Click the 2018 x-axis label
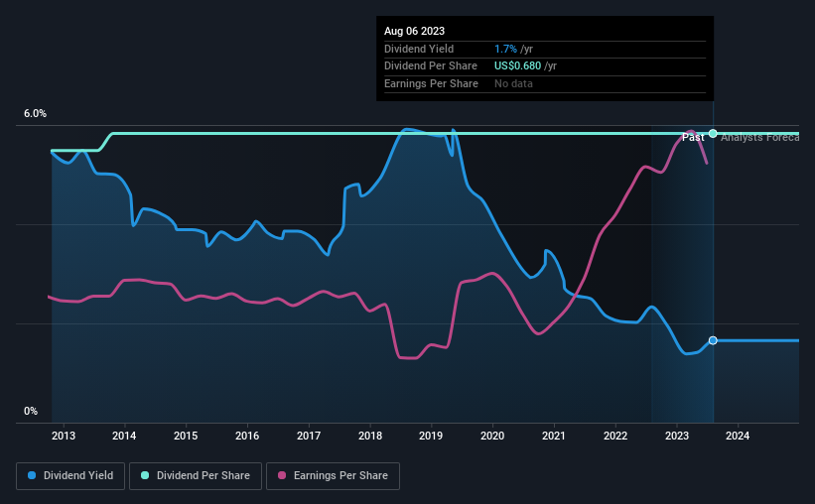815x504 pixels. [370, 436]
